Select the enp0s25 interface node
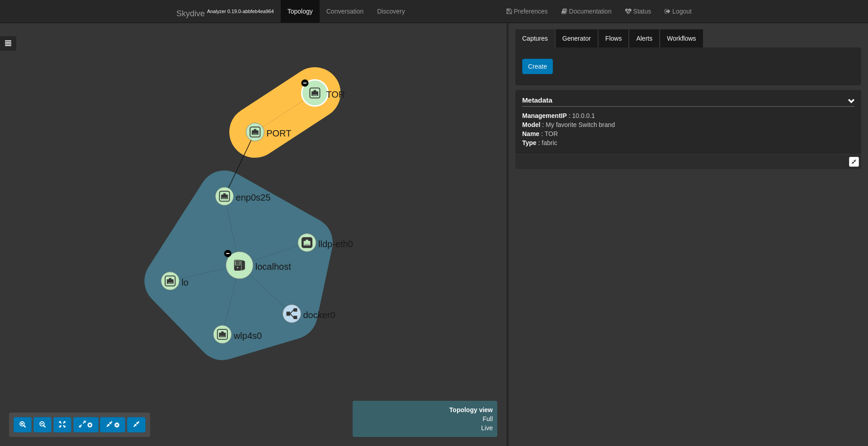 [x=224, y=196]
